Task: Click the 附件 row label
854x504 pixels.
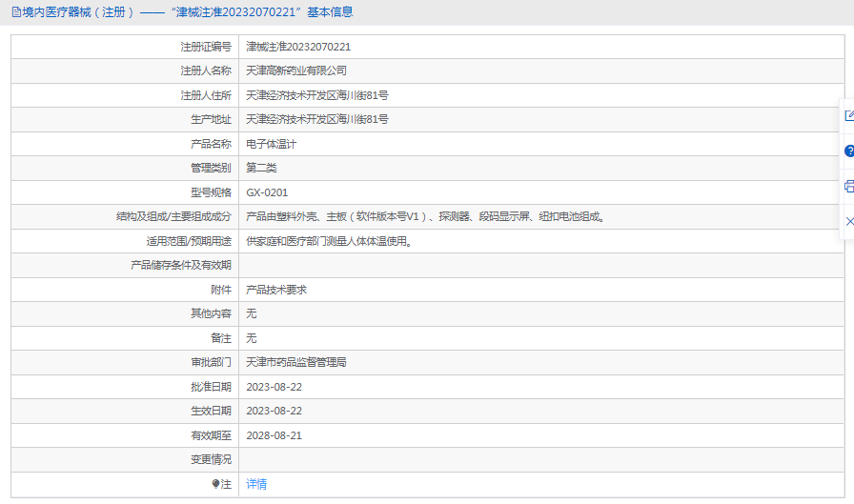Action: [x=221, y=290]
